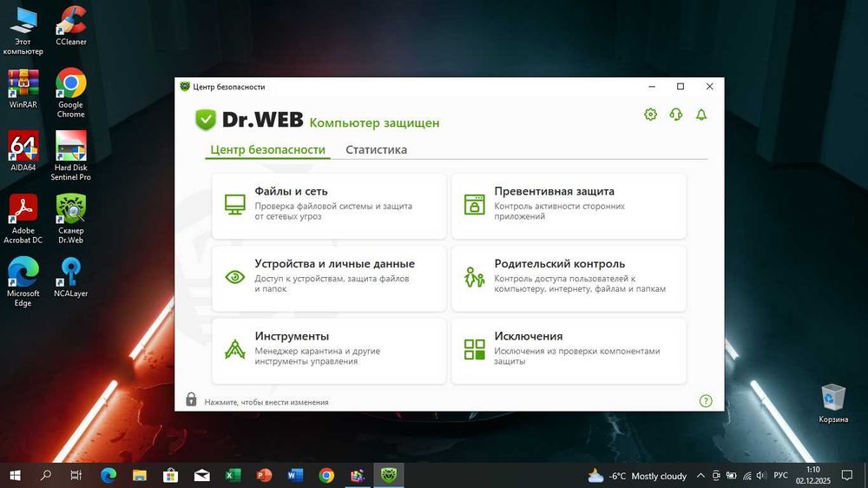
Task: Expand hidden system tray icons chevron
Action: pos(700,476)
